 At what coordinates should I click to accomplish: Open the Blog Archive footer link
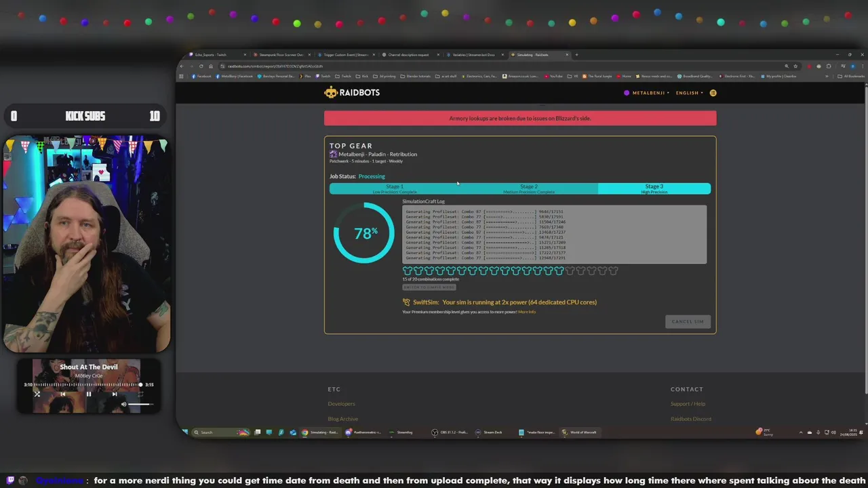343,419
